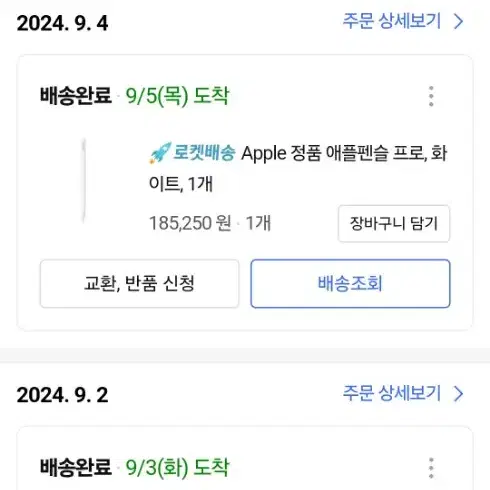Open the three-dot menu for the 9/5 delivery

(431, 96)
